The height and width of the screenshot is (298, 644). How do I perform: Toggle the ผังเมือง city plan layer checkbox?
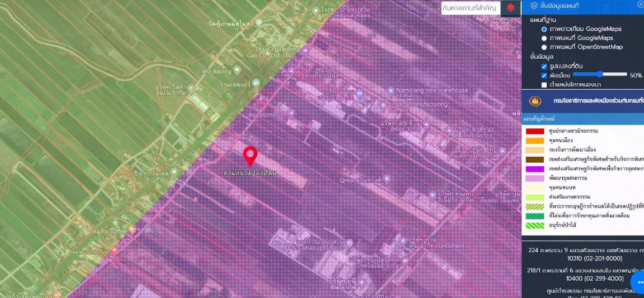(x=544, y=75)
